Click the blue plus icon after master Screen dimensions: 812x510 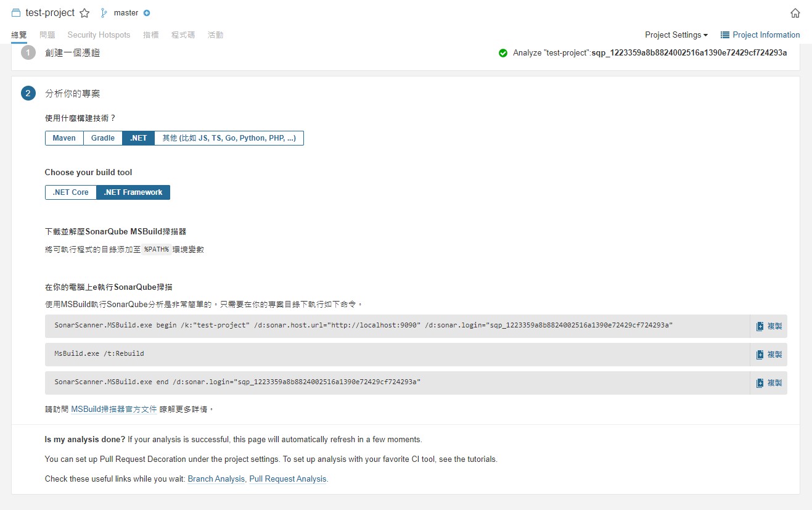point(147,13)
